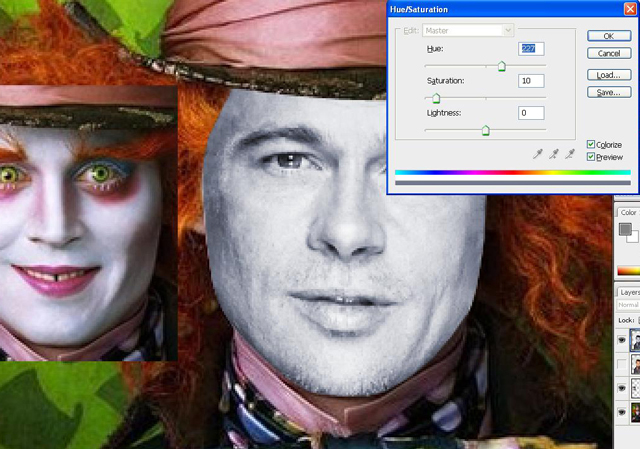Viewport: 640px width, 449px height.
Task: Select the top layer thumbnail
Action: coord(636,340)
